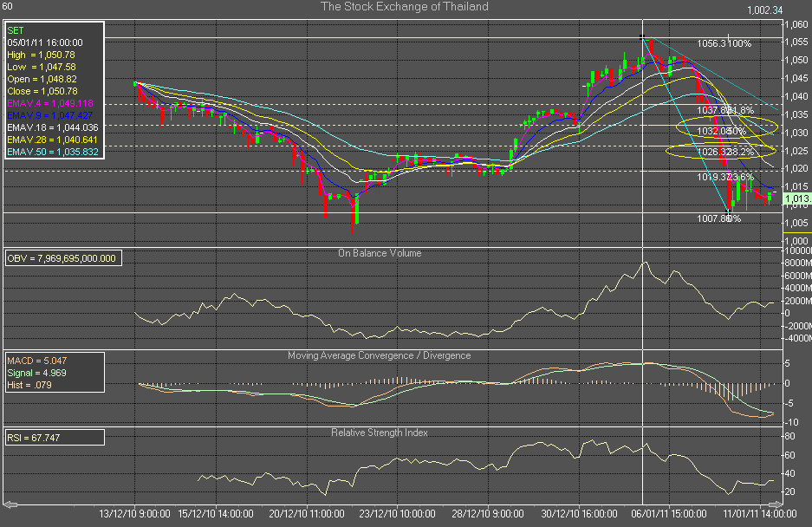
Task: Select the cyan EMAV.50 legend entry
Action: click(x=52, y=152)
